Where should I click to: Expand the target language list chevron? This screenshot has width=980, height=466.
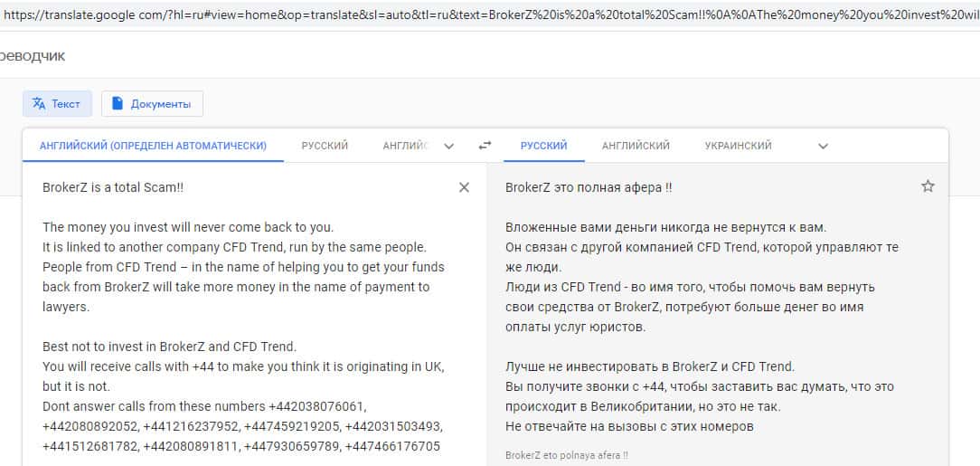pyautogui.click(x=822, y=146)
